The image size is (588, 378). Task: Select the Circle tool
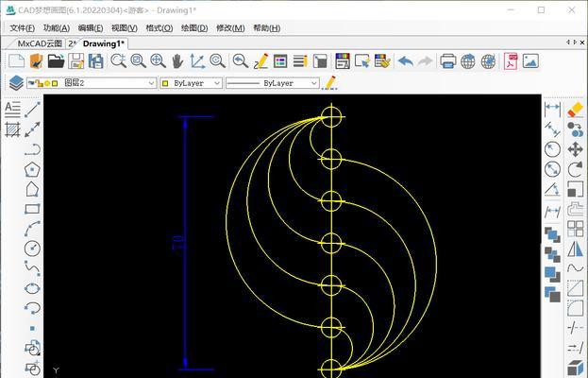point(32,249)
